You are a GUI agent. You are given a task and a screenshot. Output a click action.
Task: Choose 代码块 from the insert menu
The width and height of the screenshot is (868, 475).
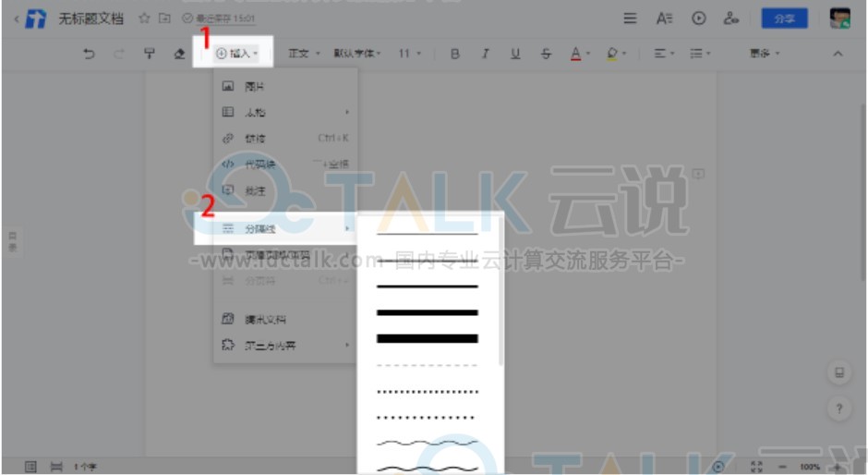pyautogui.click(x=285, y=164)
